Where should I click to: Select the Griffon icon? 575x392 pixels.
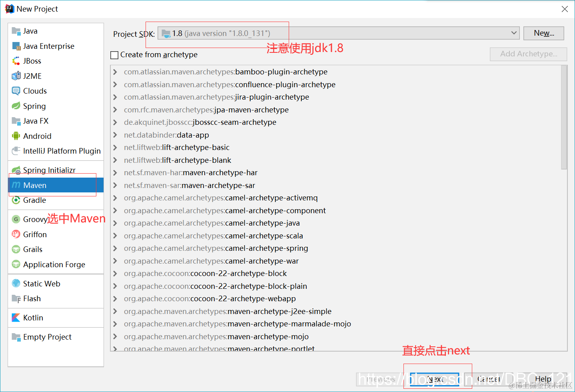pyautogui.click(x=16, y=234)
